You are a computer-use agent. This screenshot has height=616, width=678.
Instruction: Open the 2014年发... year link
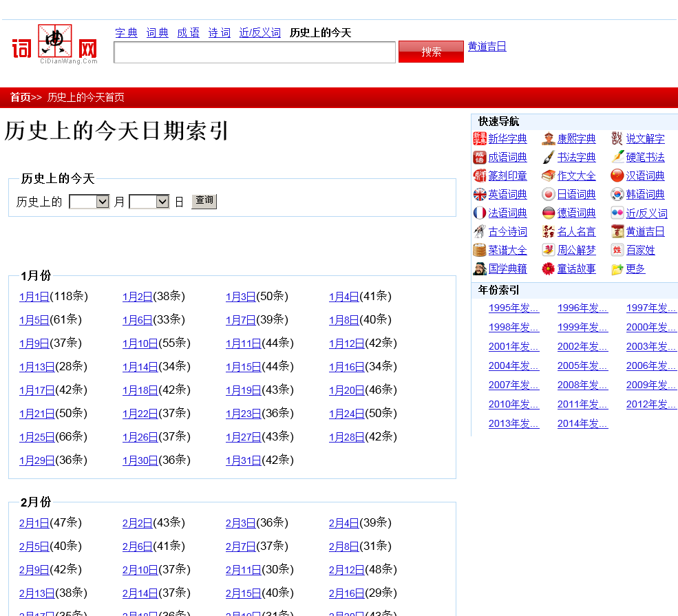pyautogui.click(x=582, y=424)
